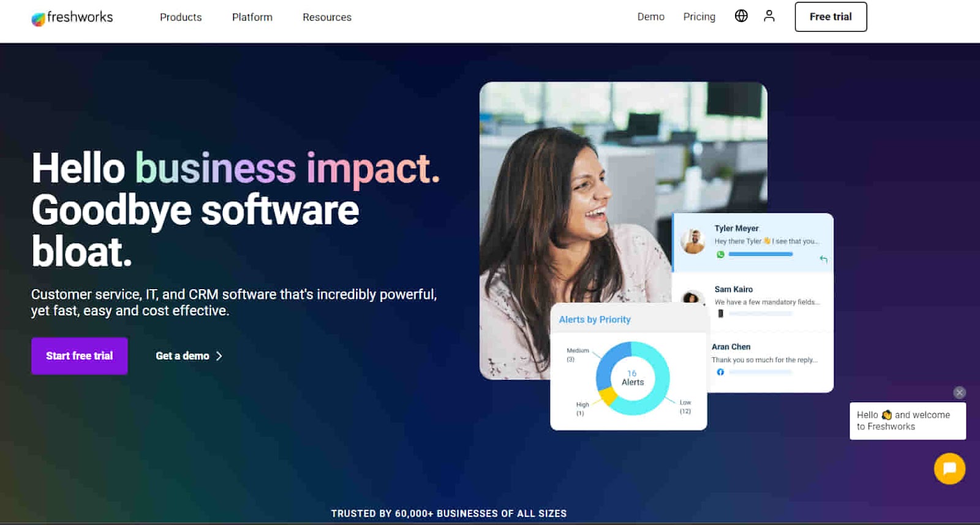980x525 pixels.
Task: Select the Sam Kairo conversation
Action: click(x=753, y=301)
